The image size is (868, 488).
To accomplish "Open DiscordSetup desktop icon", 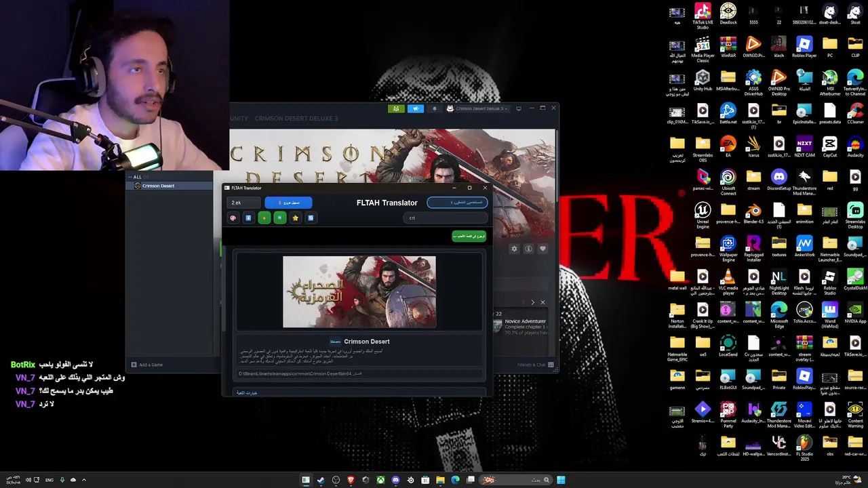I will point(779,180).
